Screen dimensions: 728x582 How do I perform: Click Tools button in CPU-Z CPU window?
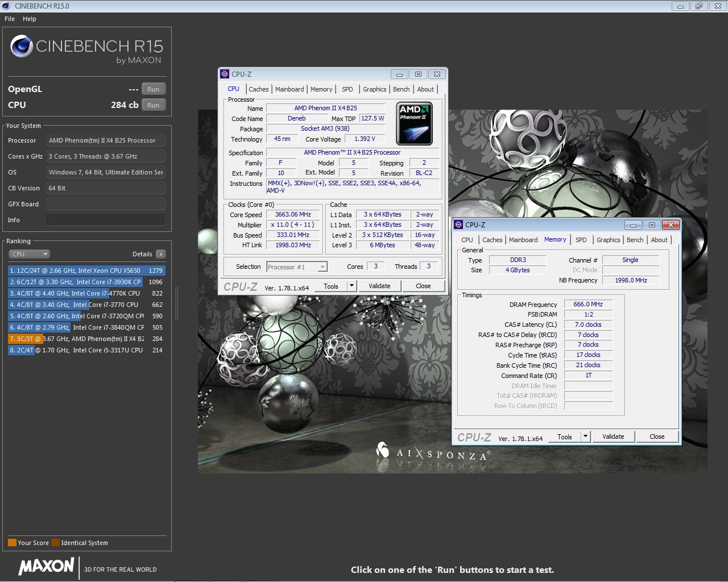(x=331, y=286)
